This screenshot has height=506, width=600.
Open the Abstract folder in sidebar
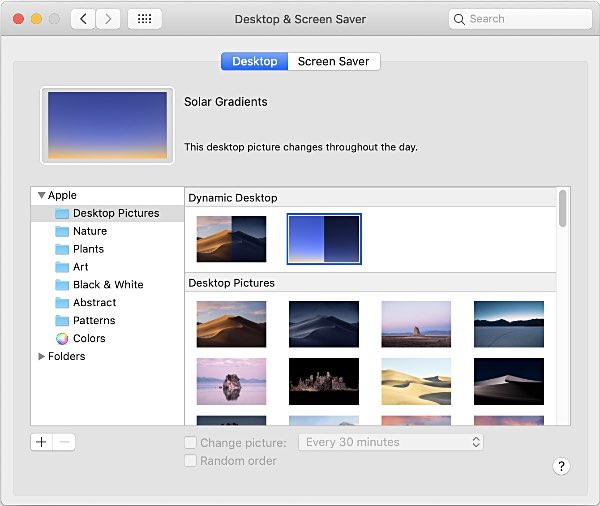[x=94, y=302]
